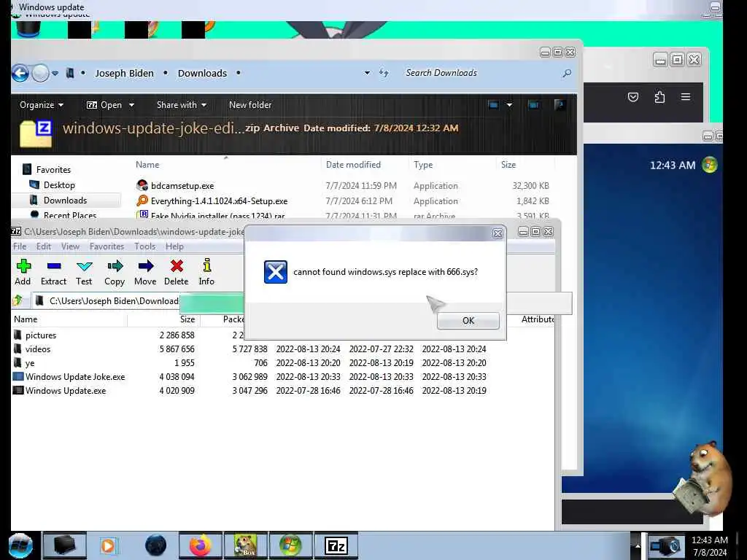Open Firefox from the taskbar
The image size is (747, 560).
[200, 545]
